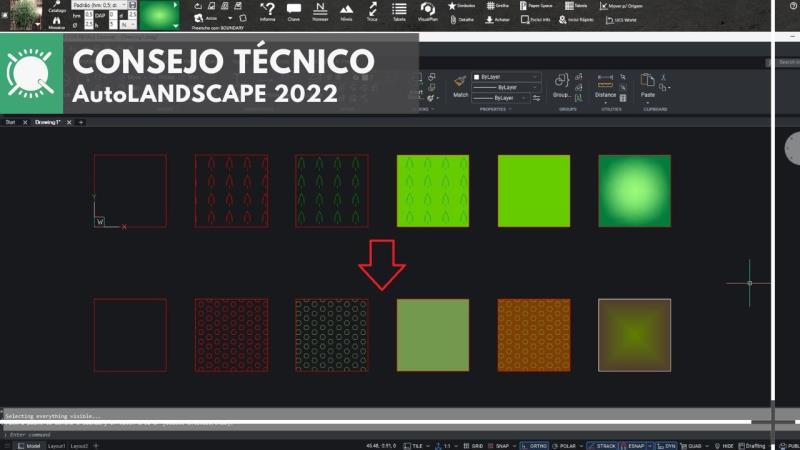Click the save preset floppy icon
The image size is (800, 450).
pyautogui.click(x=132, y=5)
